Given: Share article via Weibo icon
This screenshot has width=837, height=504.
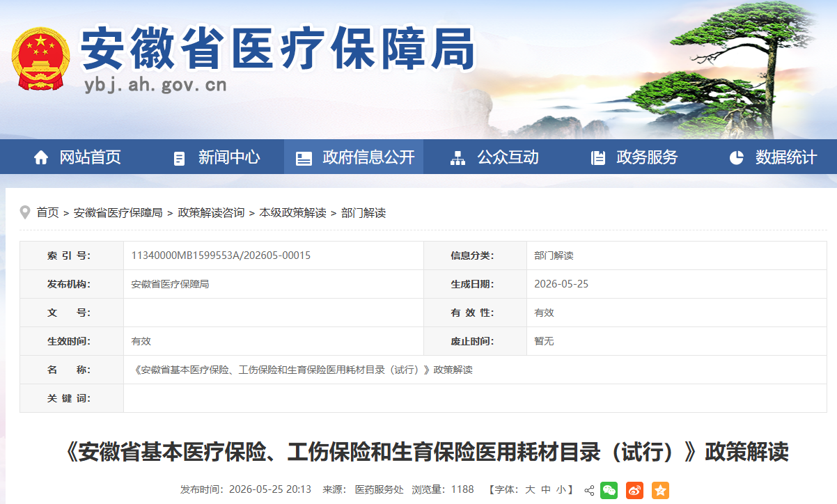Looking at the screenshot, I should click(634, 490).
